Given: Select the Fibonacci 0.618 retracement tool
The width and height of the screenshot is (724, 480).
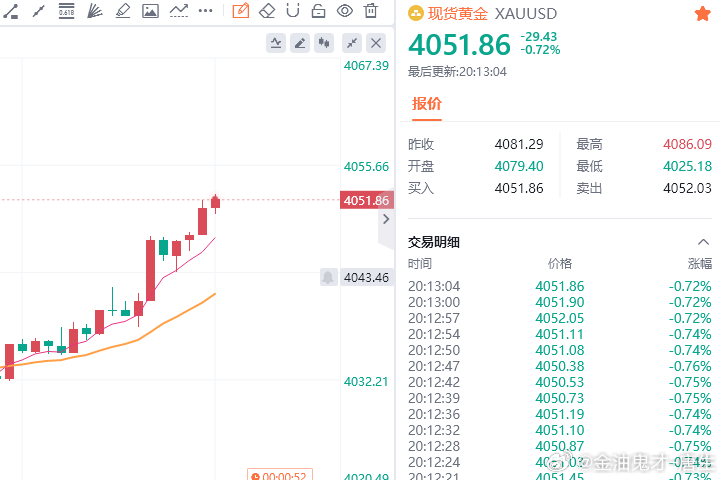Looking at the screenshot, I should coord(66,11).
